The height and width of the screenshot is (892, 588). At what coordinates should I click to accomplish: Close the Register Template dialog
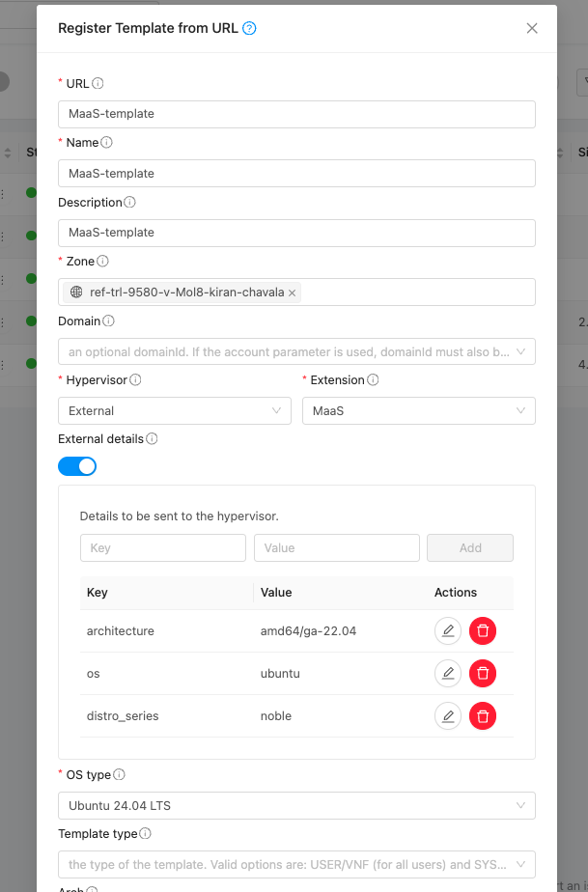532,28
